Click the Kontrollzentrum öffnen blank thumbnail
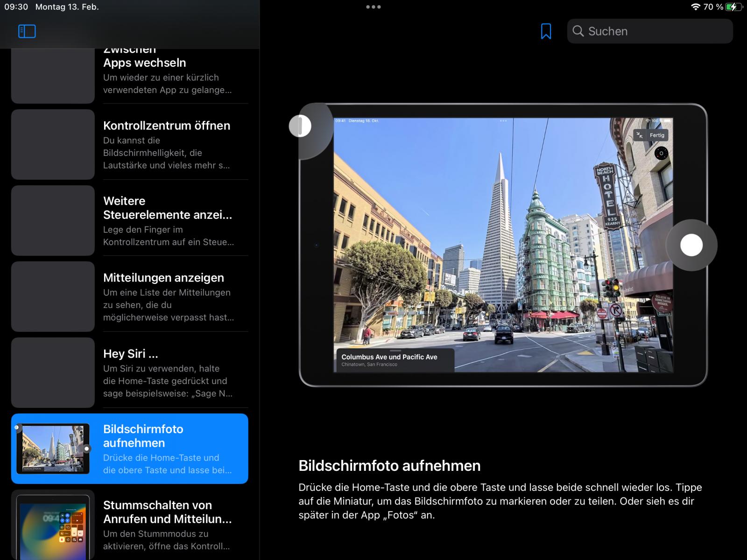 click(x=53, y=145)
